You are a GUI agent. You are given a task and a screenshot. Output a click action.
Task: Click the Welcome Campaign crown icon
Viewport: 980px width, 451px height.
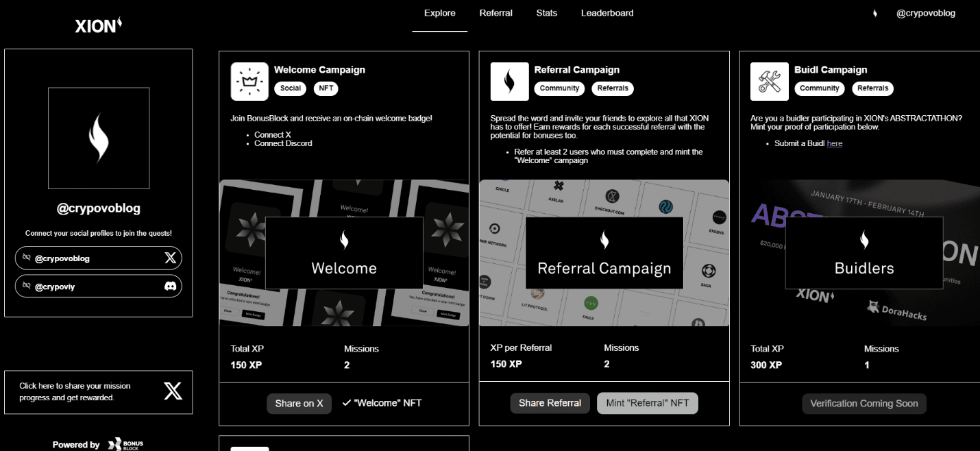249,82
